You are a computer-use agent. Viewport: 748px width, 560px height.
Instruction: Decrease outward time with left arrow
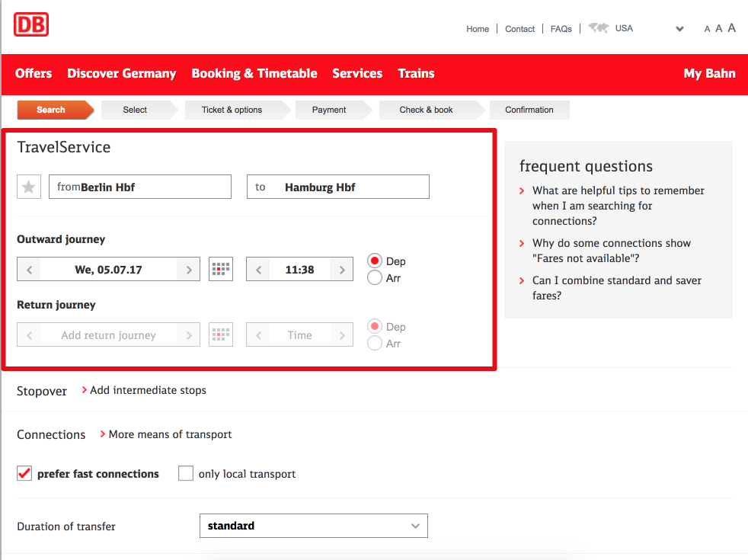tap(258, 270)
